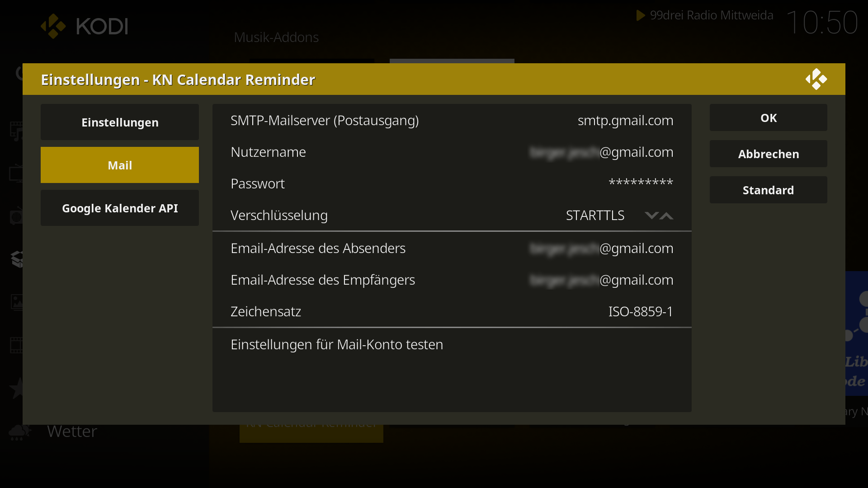Click the weather cloud icon in sidebar
Viewport: 868px width, 488px height.
pyautogui.click(x=19, y=432)
